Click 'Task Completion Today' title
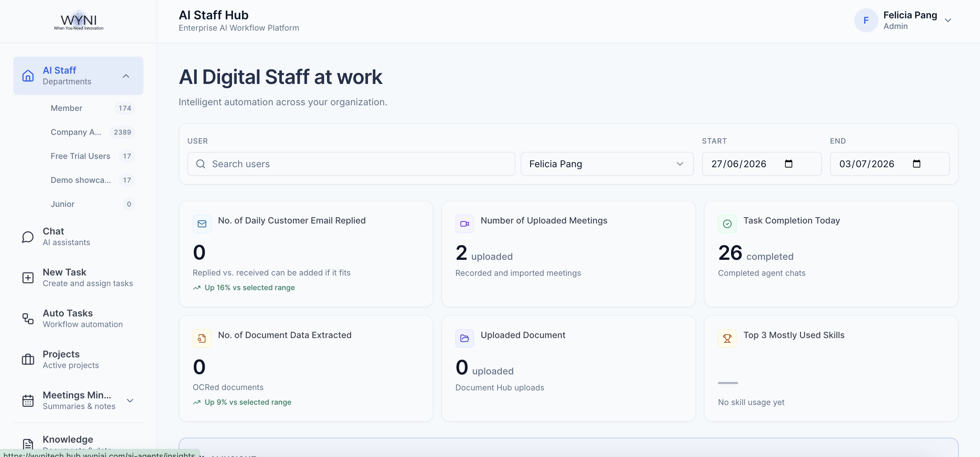The image size is (980, 457). click(792, 221)
